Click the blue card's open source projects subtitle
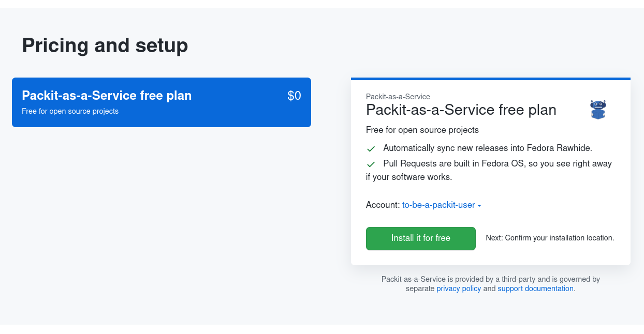 click(70, 111)
